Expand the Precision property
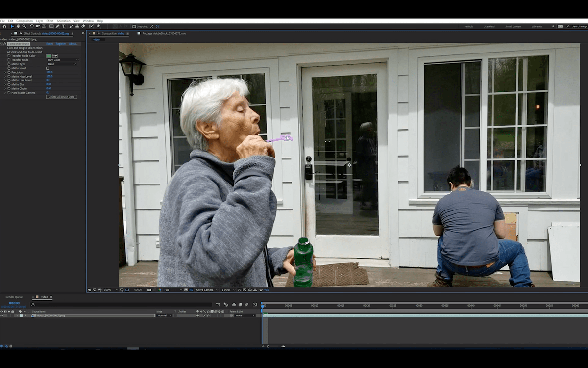This screenshot has height=368, width=588. tap(5, 72)
